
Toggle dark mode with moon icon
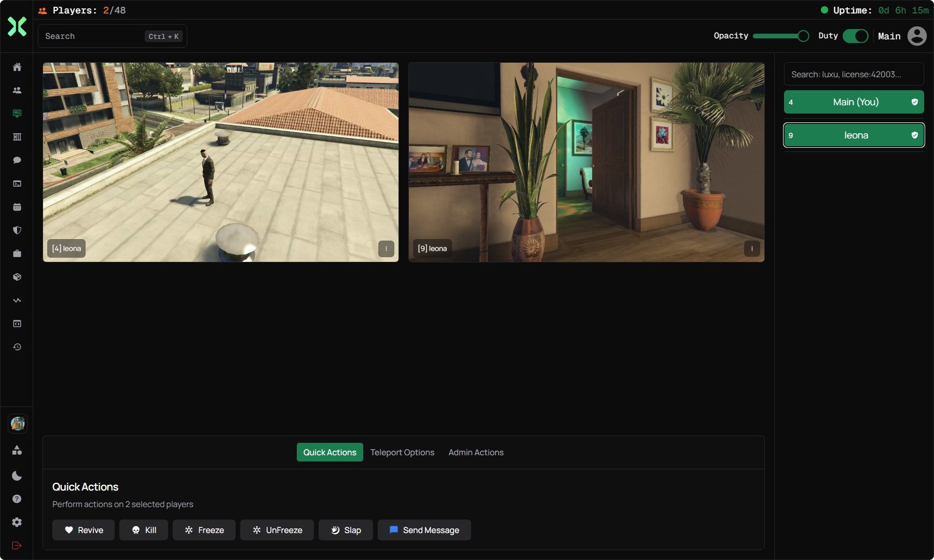pyautogui.click(x=17, y=475)
